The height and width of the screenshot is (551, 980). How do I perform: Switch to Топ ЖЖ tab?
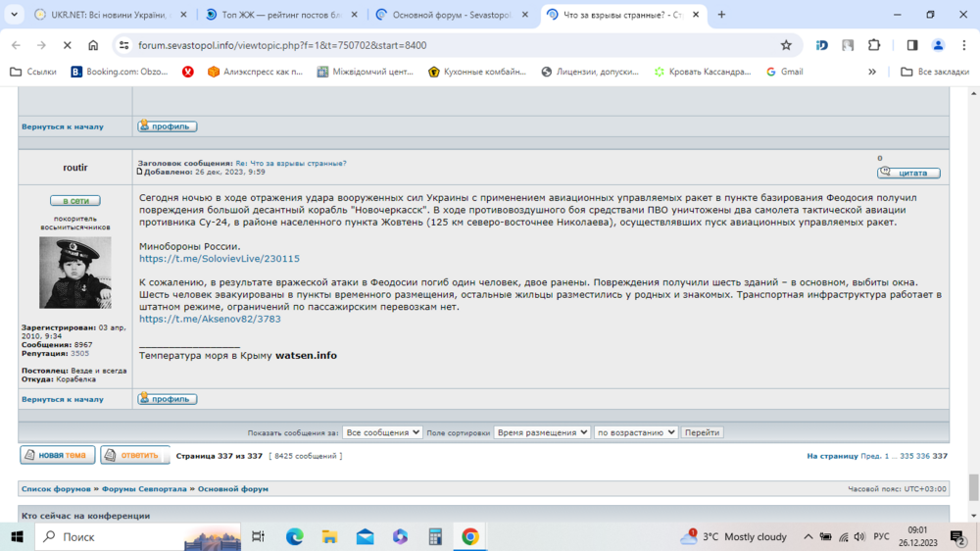coord(282,15)
